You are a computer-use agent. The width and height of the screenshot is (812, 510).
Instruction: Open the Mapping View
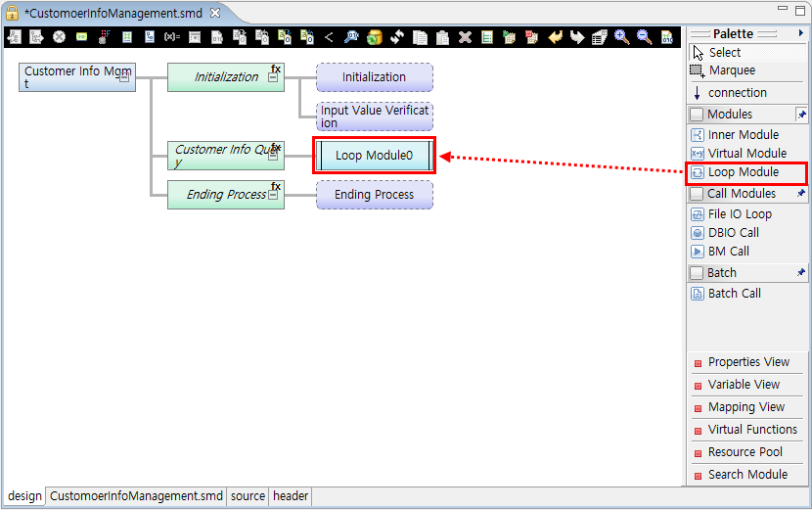(x=747, y=407)
